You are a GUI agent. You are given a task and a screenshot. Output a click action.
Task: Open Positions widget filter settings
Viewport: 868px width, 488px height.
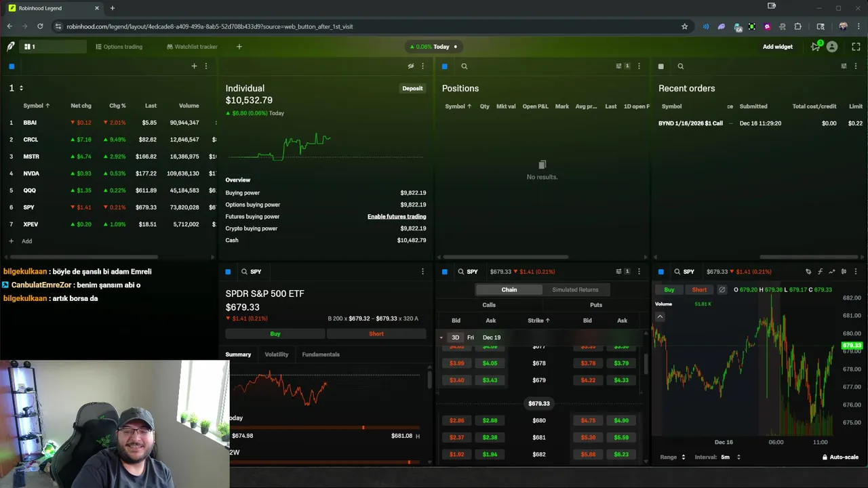point(618,66)
